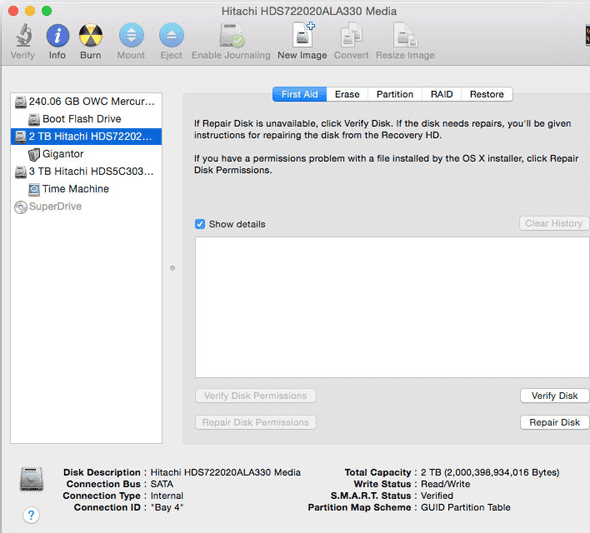
Task: Click Verify Disk Permissions button
Action: 255,396
